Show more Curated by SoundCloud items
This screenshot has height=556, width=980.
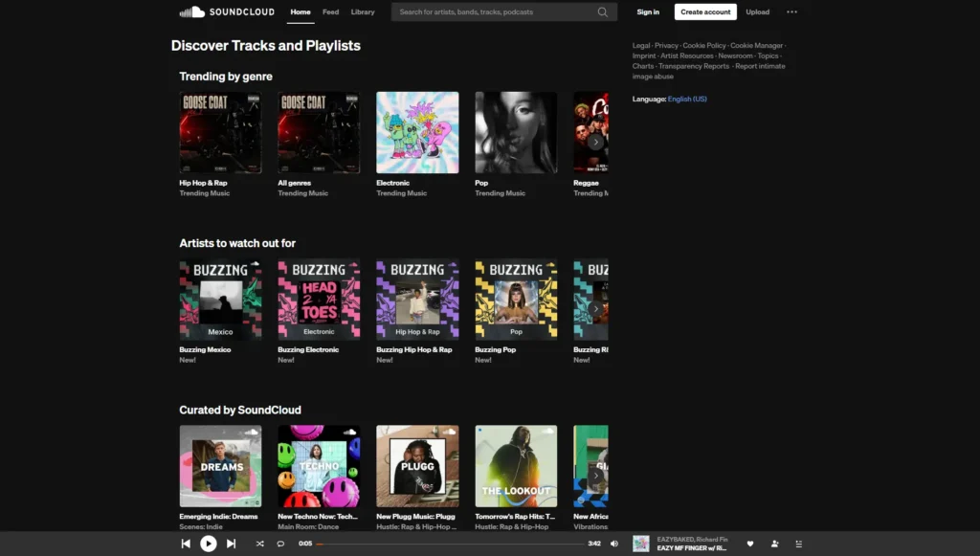[x=595, y=476]
